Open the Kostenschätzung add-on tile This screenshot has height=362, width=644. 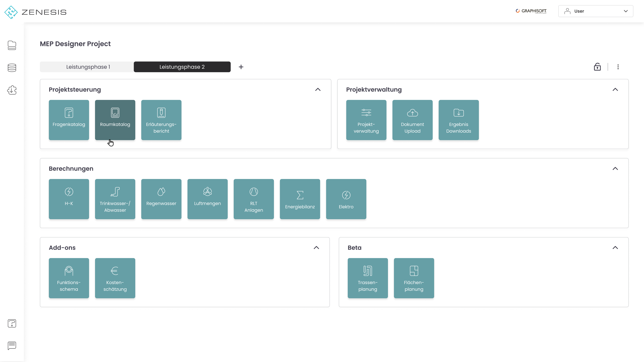point(115,278)
